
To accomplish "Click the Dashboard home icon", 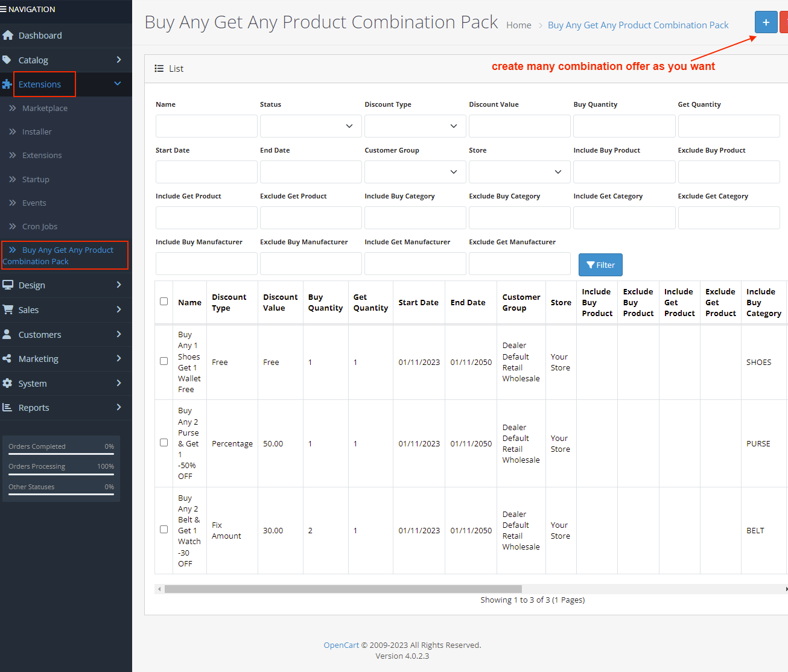I will click(x=8, y=36).
